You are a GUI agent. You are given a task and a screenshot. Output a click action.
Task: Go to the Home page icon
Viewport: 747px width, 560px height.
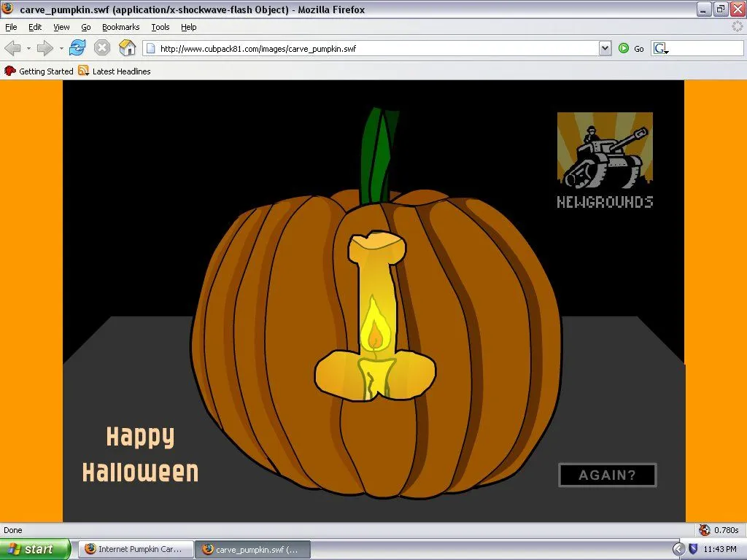tap(128, 48)
